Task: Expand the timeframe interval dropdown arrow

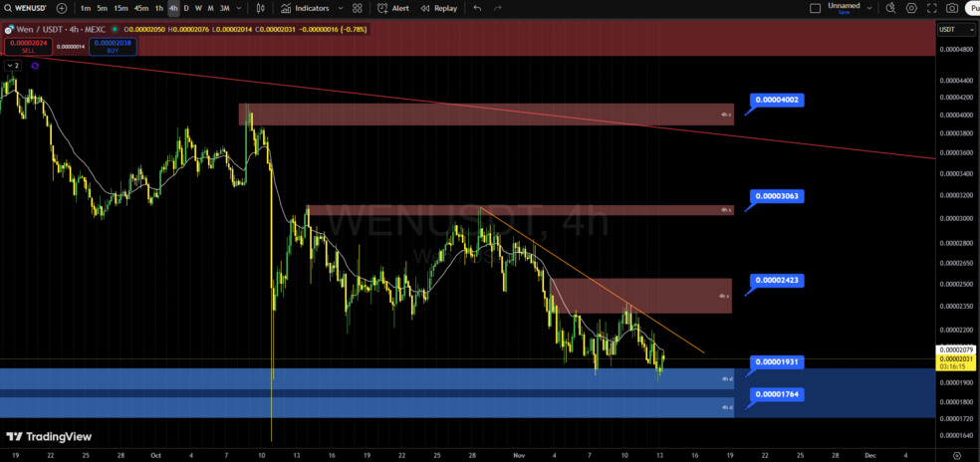Action: [238, 8]
